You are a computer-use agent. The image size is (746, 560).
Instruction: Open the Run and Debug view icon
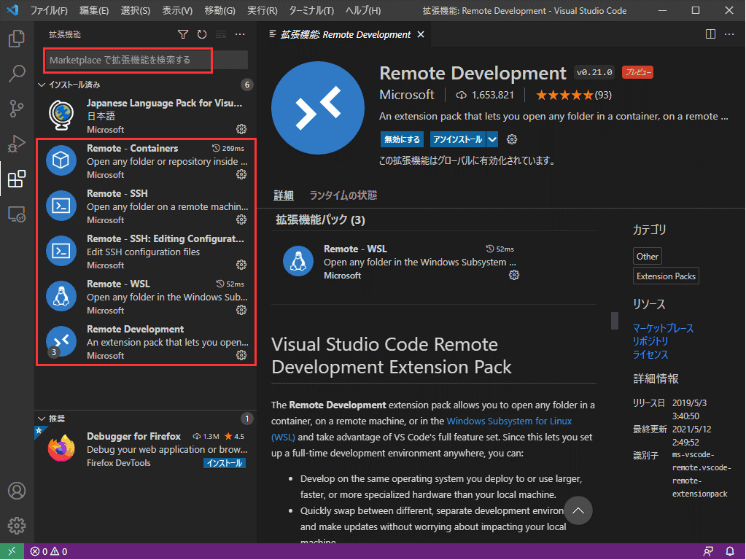coord(17,144)
